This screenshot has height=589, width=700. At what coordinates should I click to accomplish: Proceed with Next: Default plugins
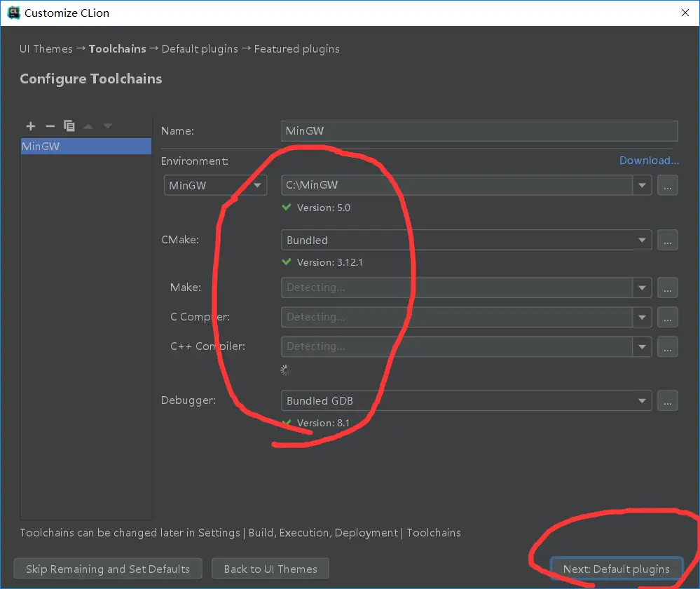coord(616,569)
